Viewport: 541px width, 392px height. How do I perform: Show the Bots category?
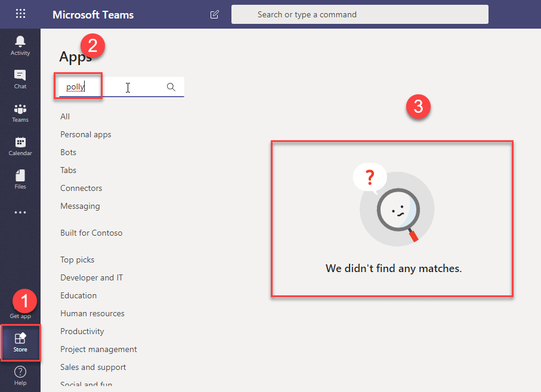69,152
